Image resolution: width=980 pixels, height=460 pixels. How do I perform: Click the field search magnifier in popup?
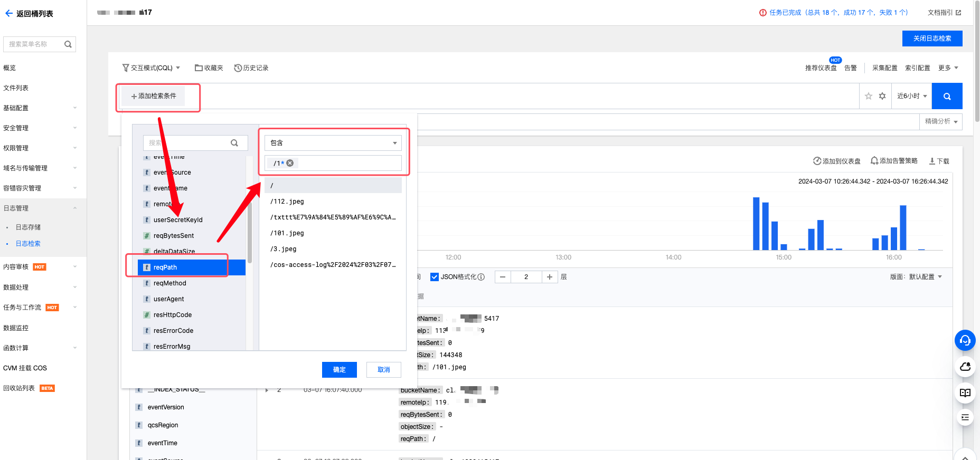[x=234, y=143]
